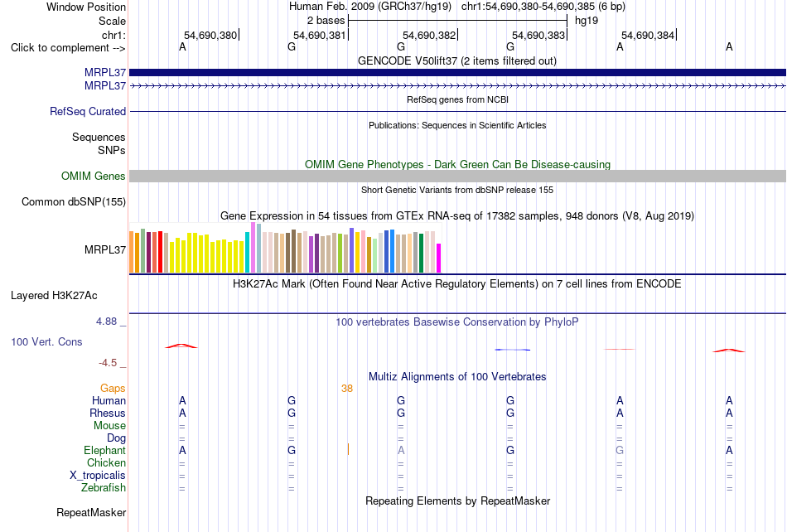The image size is (787, 532).
Task: Click the OMIM Genes label
Action: tap(93, 177)
